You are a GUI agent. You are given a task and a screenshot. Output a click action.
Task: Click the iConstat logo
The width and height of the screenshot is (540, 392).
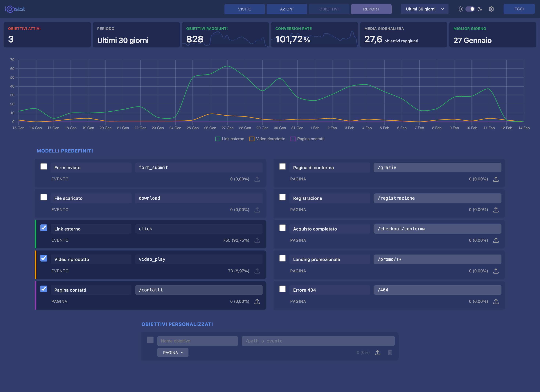pyautogui.click(x=15, y=9)
